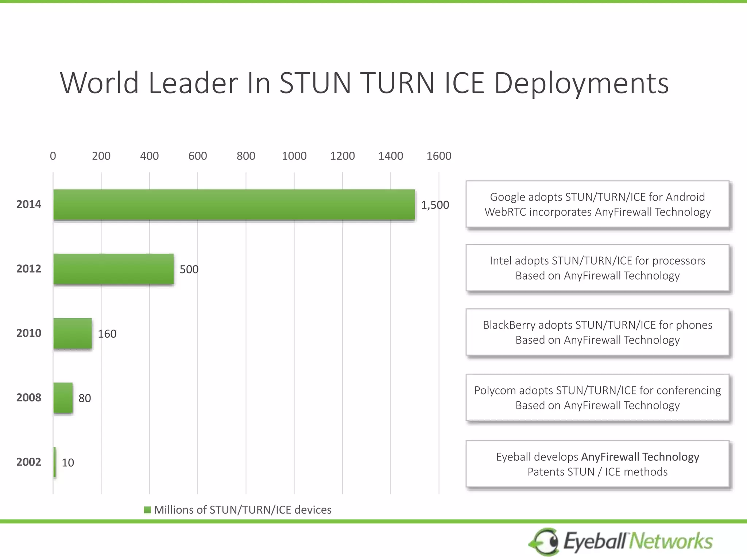Click the legend text Millions of STUN/TURN/ICE devices
This screenshot has height=560, width=747.
(x=243, y=510)
